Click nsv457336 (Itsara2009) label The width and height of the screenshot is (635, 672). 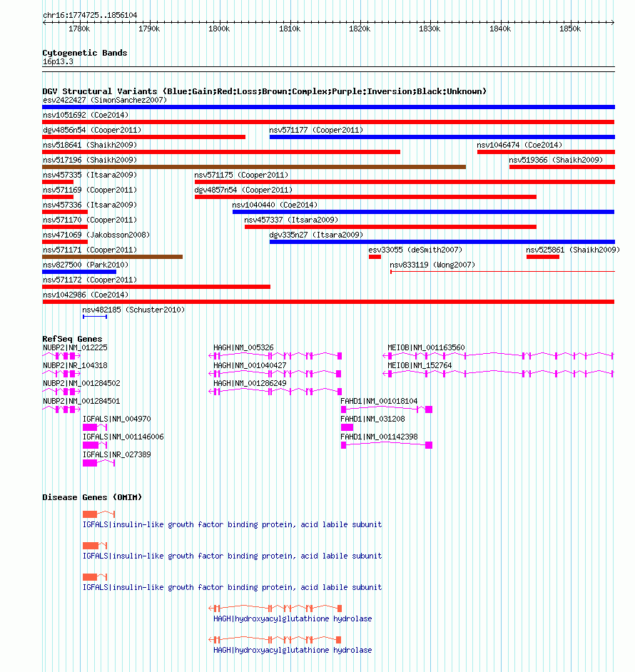pos(90,205)
